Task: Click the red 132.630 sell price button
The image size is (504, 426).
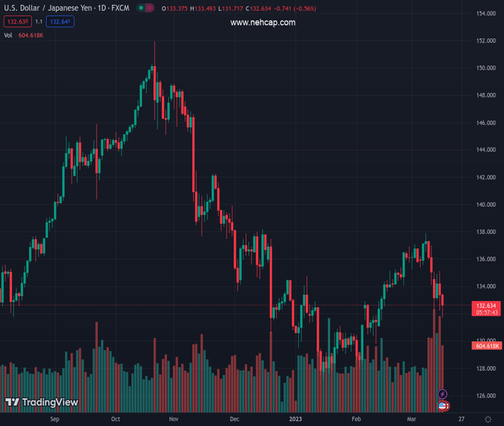Action: tap(16, 22)
